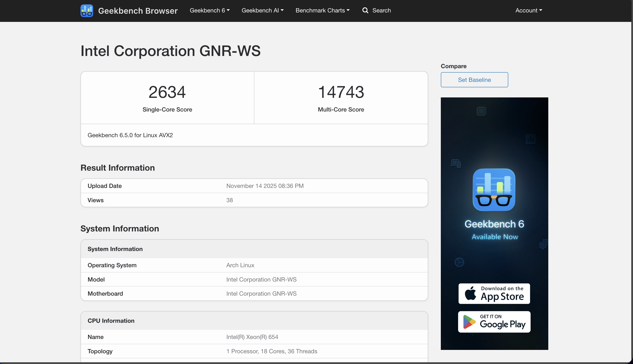Click the Intel Corporation GNR-WS heading
The image size is (633, 364).
pos(171,51)
